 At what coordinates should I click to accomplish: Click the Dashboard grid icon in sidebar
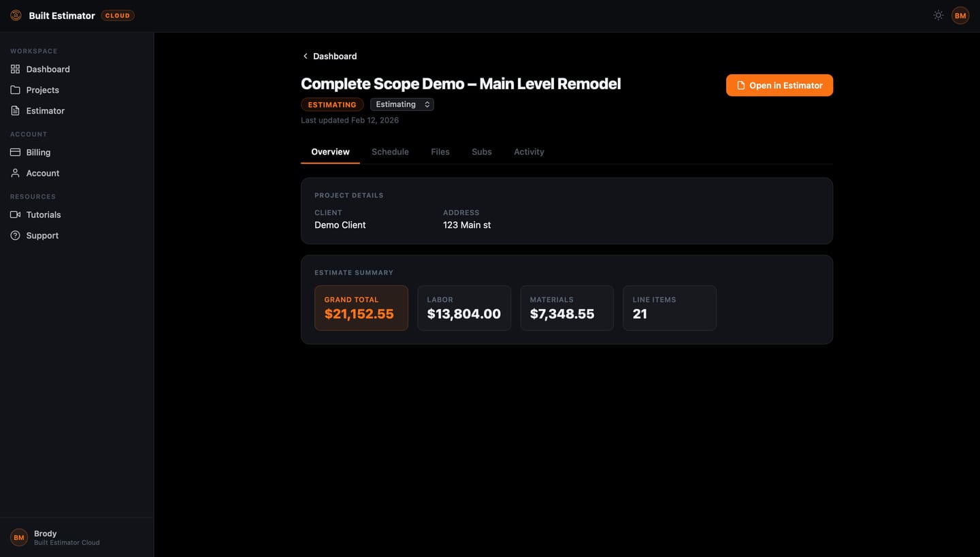pos(15,69)
